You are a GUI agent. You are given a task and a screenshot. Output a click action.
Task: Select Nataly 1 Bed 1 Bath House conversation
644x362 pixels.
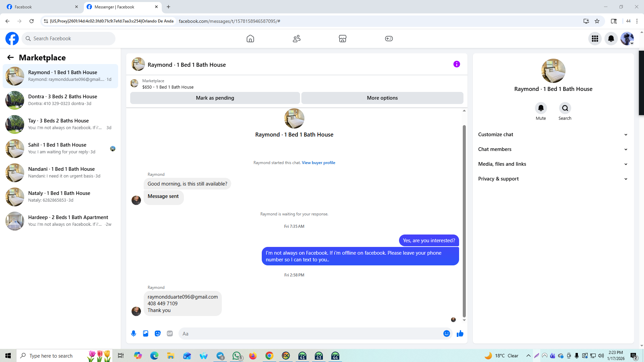[60, 197]
